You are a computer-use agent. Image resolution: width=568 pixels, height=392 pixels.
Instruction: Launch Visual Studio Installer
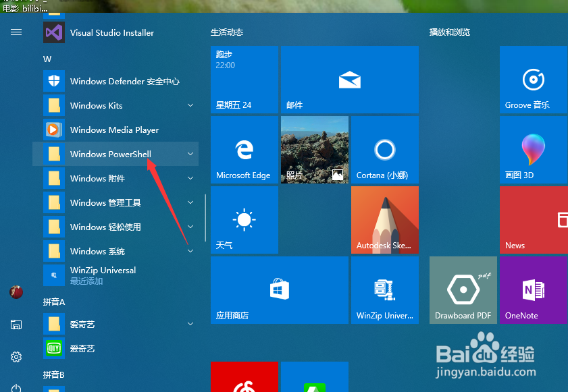[115, 32]
